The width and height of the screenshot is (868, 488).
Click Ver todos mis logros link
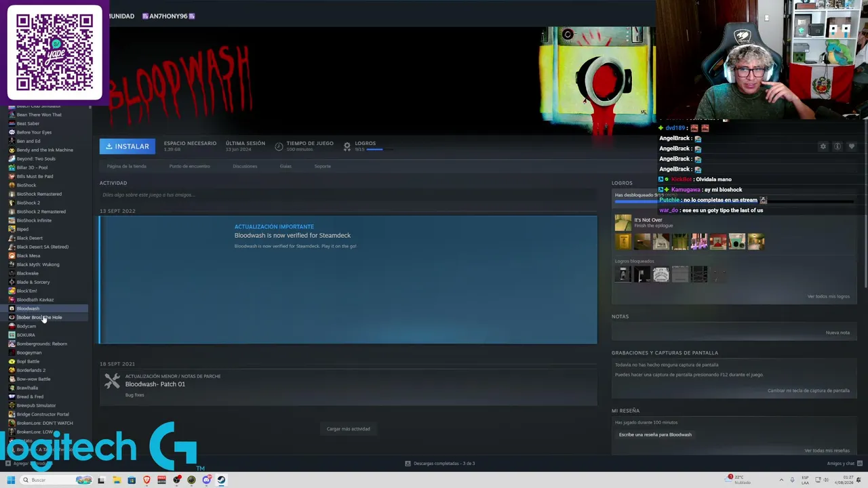pos(829,296)
